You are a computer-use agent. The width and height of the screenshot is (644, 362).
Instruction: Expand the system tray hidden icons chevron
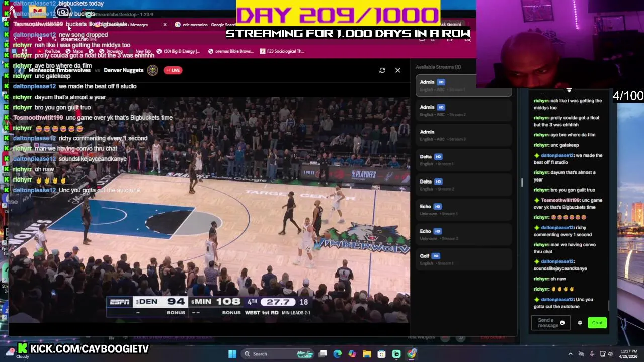point(571,354)
